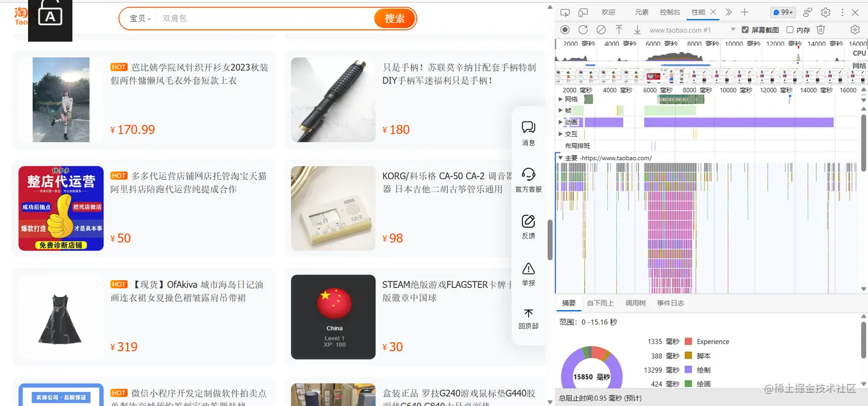This screenshot has height=406, width=868.
Task: Open 消息 messages in floating sidebar
Action: (529, 133)
